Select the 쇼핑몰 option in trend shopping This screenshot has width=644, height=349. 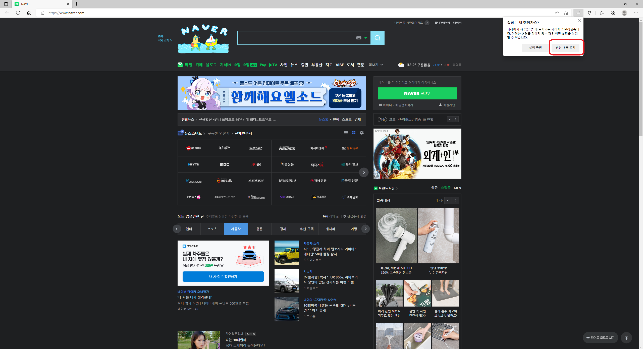pos(446,188)
